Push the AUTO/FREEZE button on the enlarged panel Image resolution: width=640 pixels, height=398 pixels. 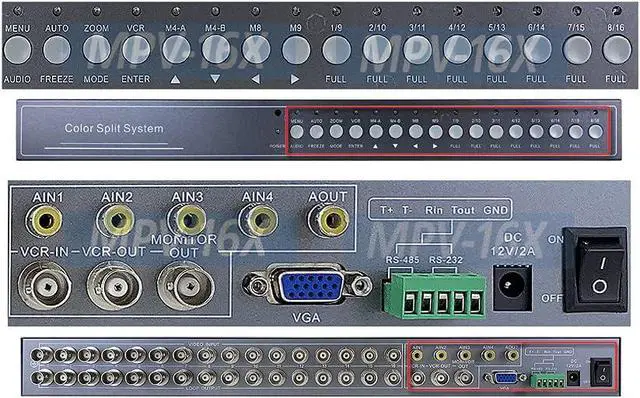[x=57, y=50]
